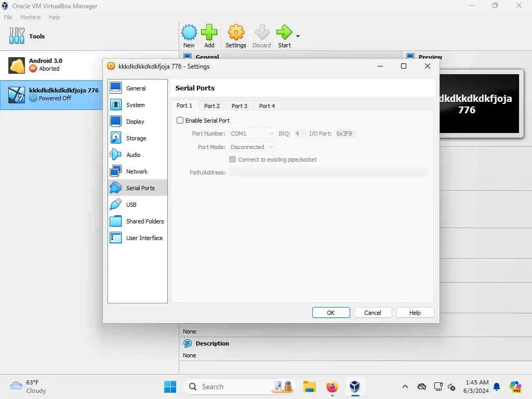Open the Tools icon in the manager
Image resolution: width=532 pixels, height=399 pixels.
(x=17, y=36)
